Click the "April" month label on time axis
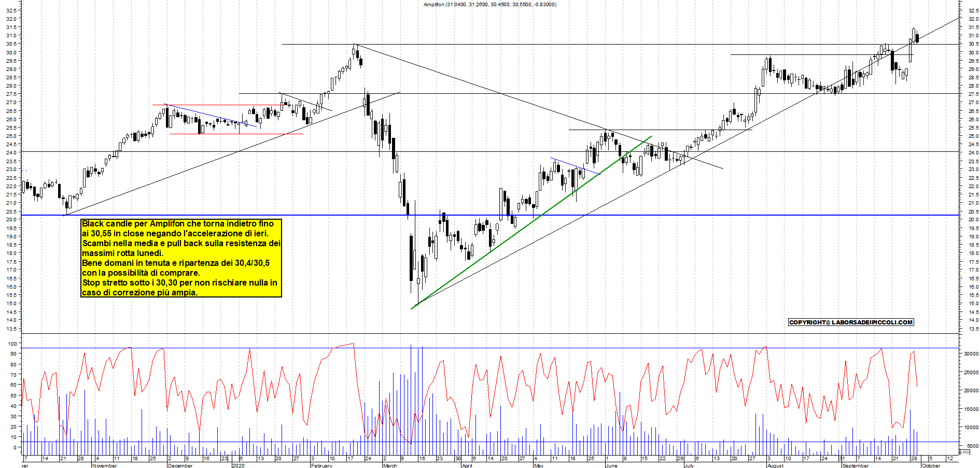 coord(467,465)
